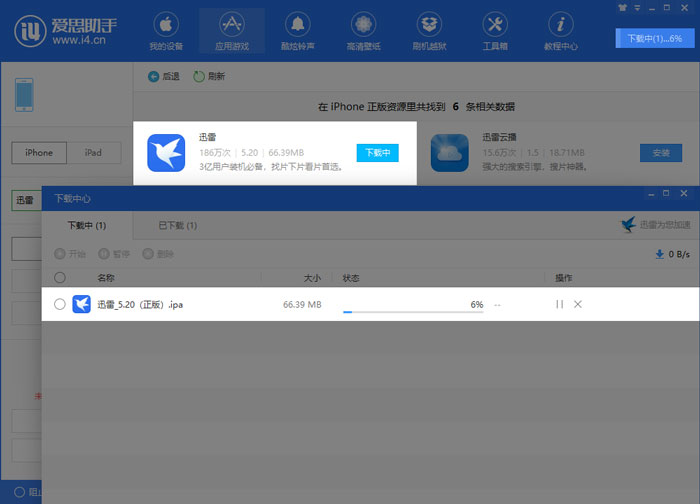Click the 迅雷 app icon in results

pyautogui.click(x=166, y=153)
